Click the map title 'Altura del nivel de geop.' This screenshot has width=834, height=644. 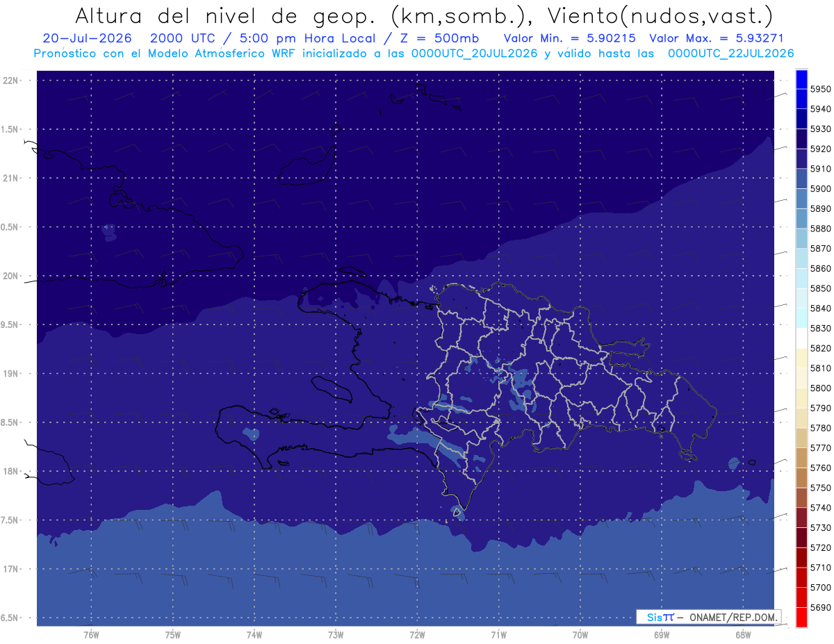tap(226, 15)
